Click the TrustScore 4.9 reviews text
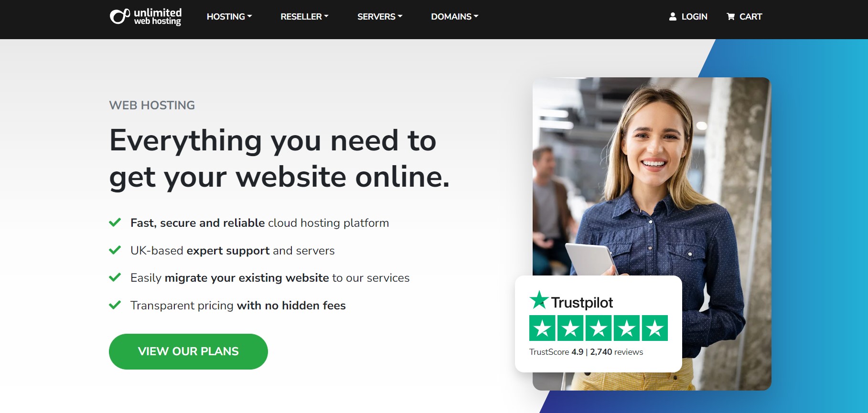 (586, 352)
